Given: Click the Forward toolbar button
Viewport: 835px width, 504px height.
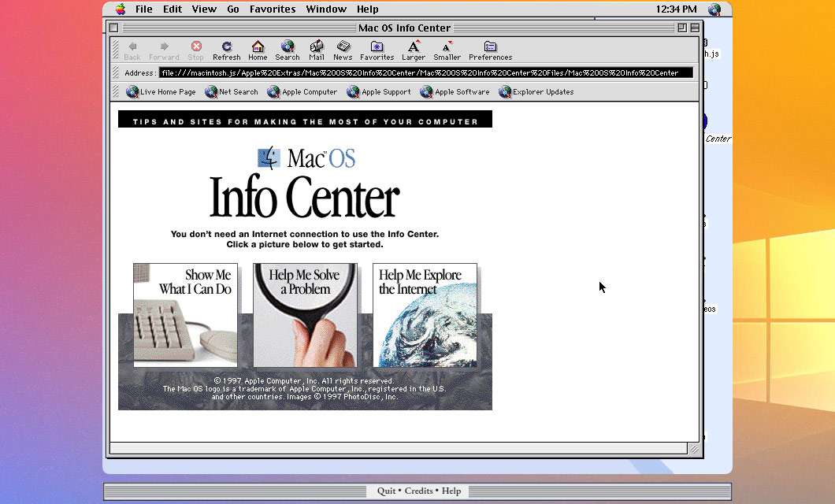Looking at the screenshot, I should [x=164, y=50].
